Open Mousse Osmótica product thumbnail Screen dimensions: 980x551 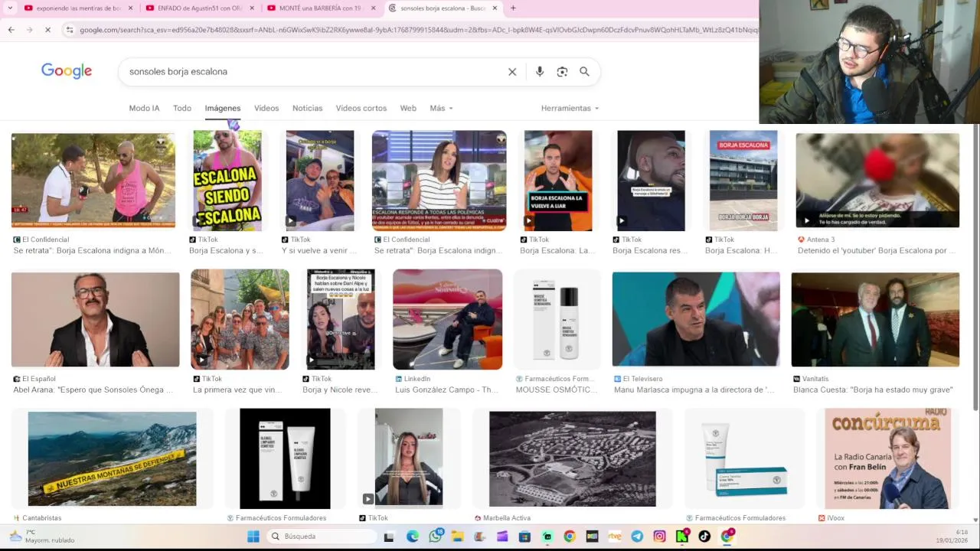click(x=557, y=320)
